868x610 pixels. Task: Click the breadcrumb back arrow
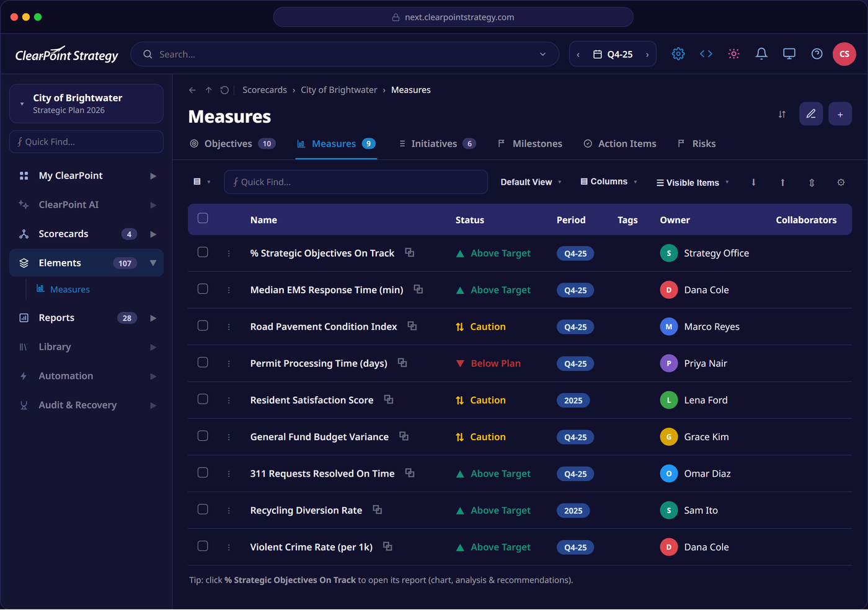tap(192, 90)
